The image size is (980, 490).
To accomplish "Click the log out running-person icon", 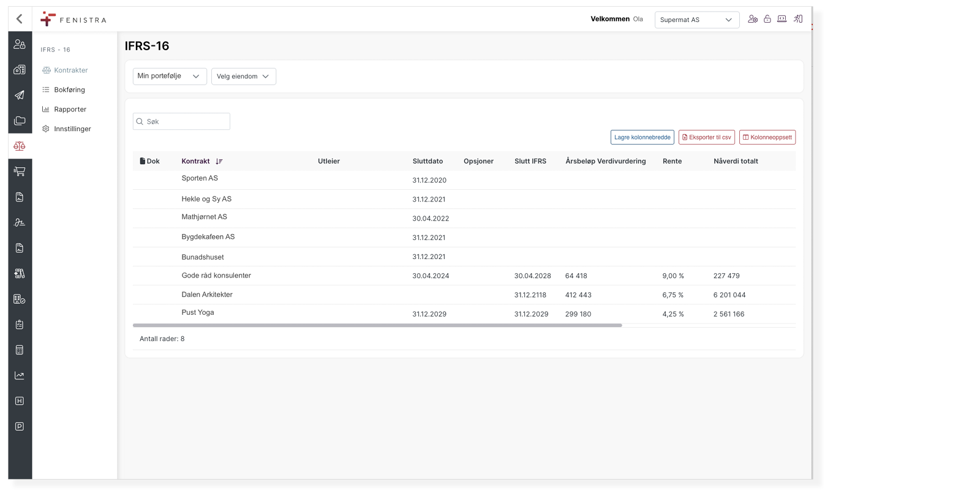I will 798,19.
